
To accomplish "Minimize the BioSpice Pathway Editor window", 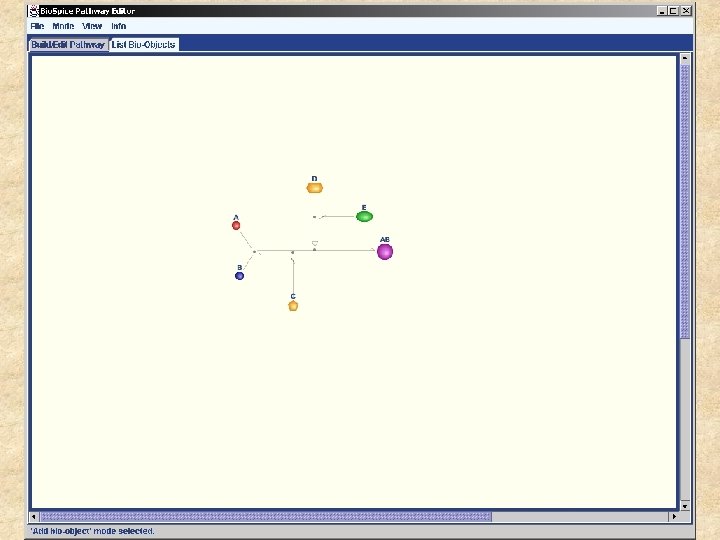I will [662, 11].
